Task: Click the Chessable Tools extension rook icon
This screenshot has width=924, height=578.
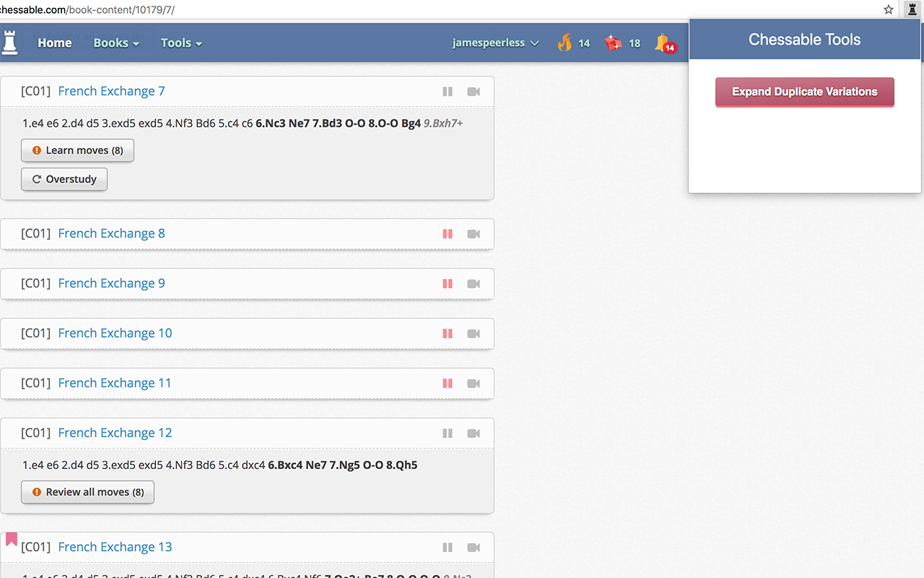Action: [912, 9]
